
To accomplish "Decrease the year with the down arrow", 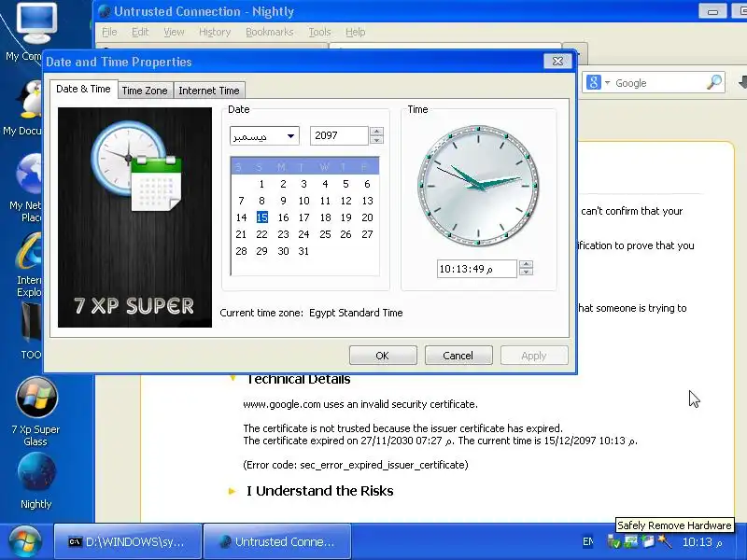I will tap(377, 140).
